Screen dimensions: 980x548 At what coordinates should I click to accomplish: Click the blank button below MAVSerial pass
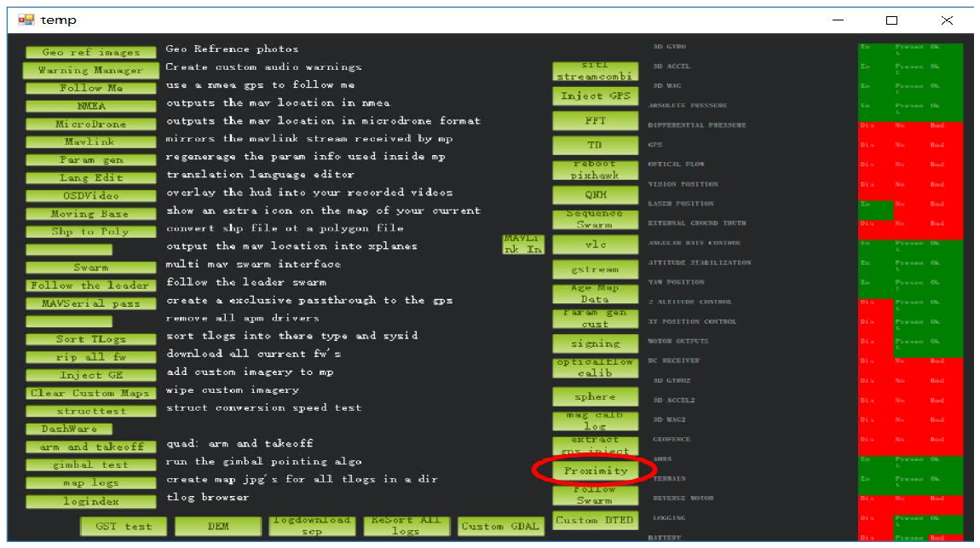point(69,321)
